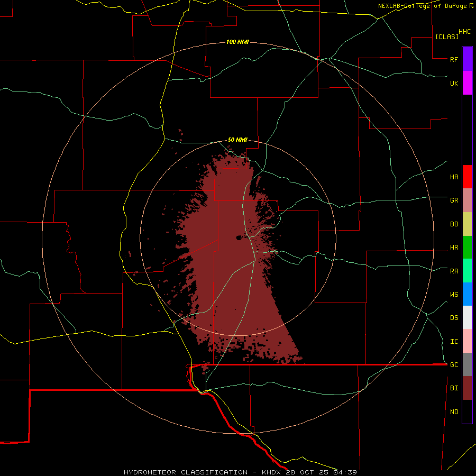Click the '100 NMI' range ring label
Image resolution: width=476 pixels, height=476 pixels.
(237, 42)
